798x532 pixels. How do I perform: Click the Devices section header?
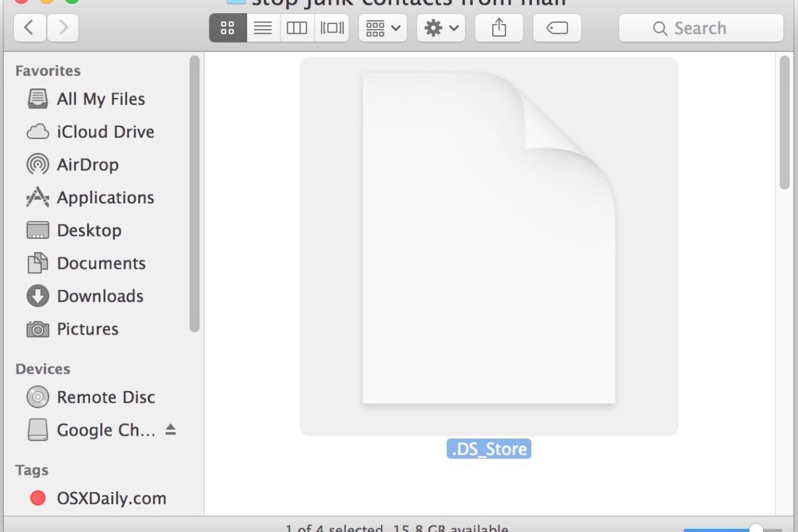[43, 369]
